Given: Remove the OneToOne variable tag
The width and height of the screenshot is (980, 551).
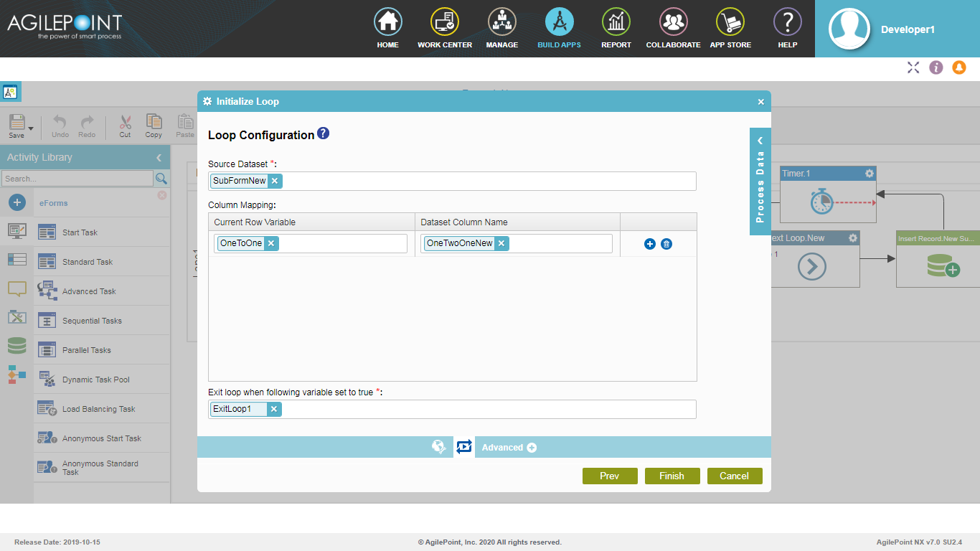Looking at the screenshot, I should [271, 243].
